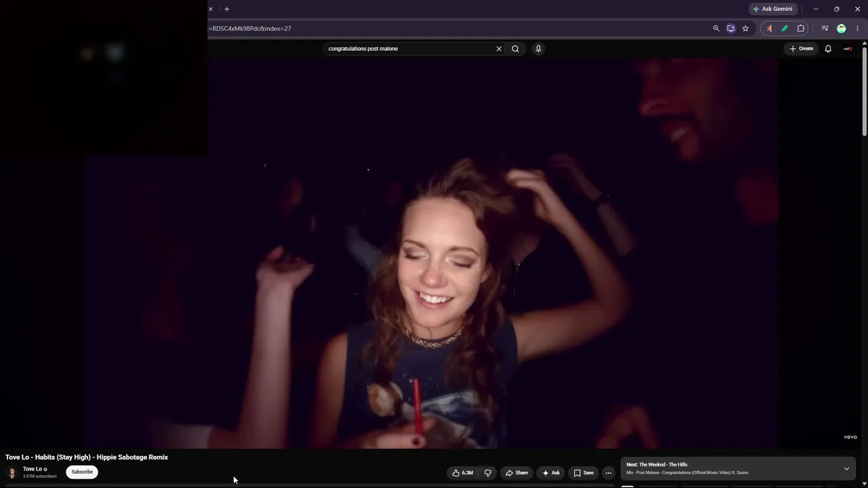Start voice search with the microphone
This screenshot has width=868, height=488.
coord(538,49)
